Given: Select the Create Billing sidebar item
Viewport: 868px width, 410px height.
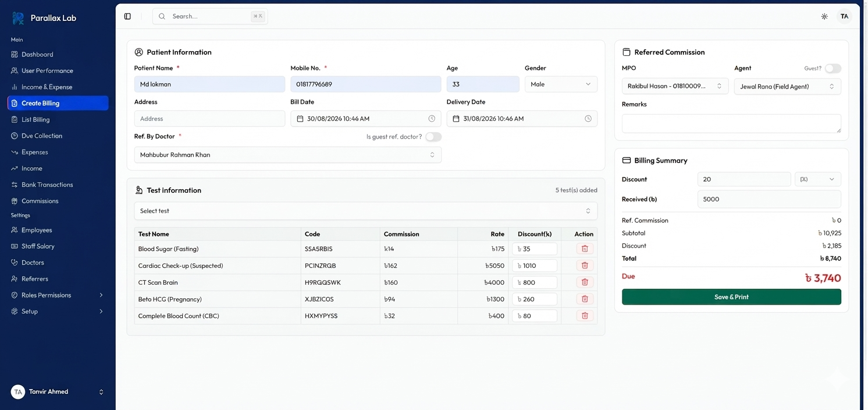Looking at the screenshot, I should (x=58, y=103).
